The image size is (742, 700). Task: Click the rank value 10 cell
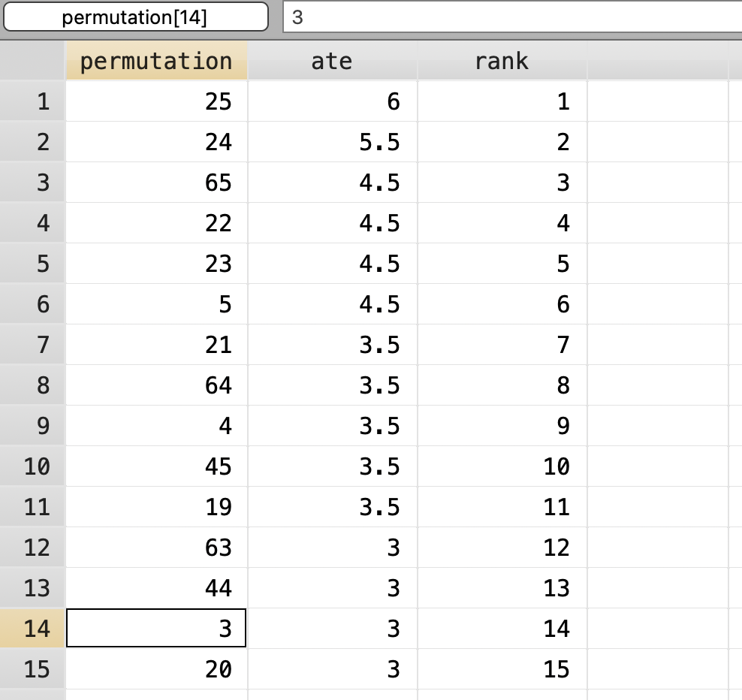(x=502, y=466)
